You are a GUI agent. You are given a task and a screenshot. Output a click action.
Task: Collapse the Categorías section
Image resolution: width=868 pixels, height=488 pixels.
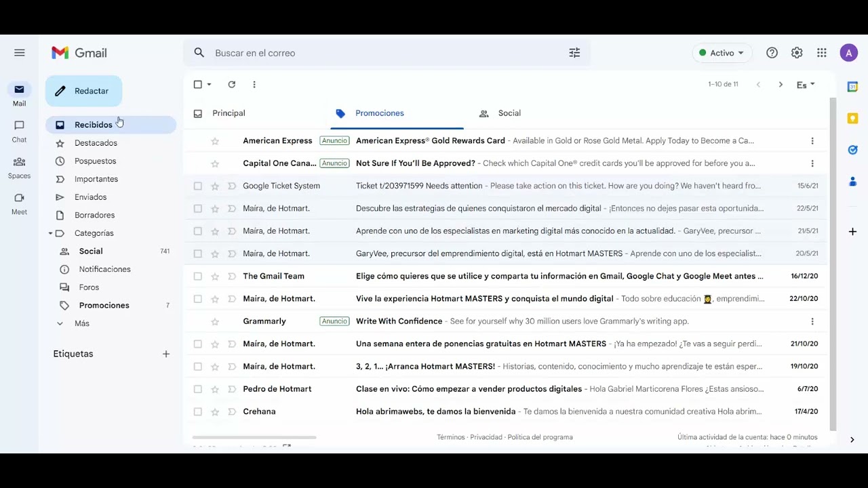[50, 234]
